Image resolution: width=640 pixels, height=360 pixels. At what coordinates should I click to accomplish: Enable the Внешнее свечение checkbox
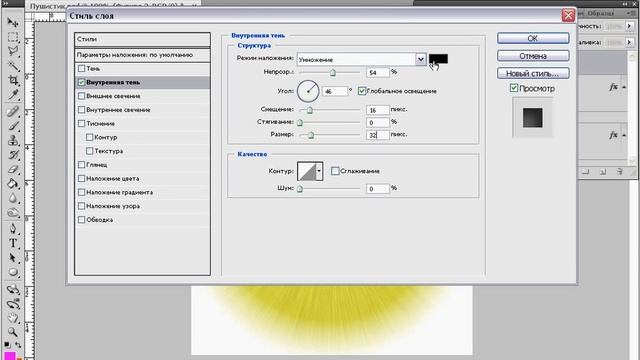(x=81, y=96)
